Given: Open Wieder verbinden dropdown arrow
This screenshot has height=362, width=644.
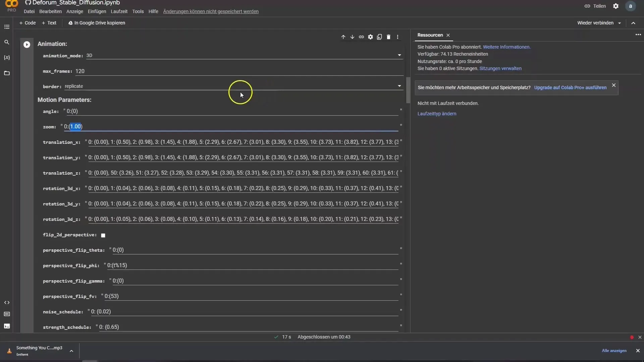Looking at the screenshot, I should point(620,23).
